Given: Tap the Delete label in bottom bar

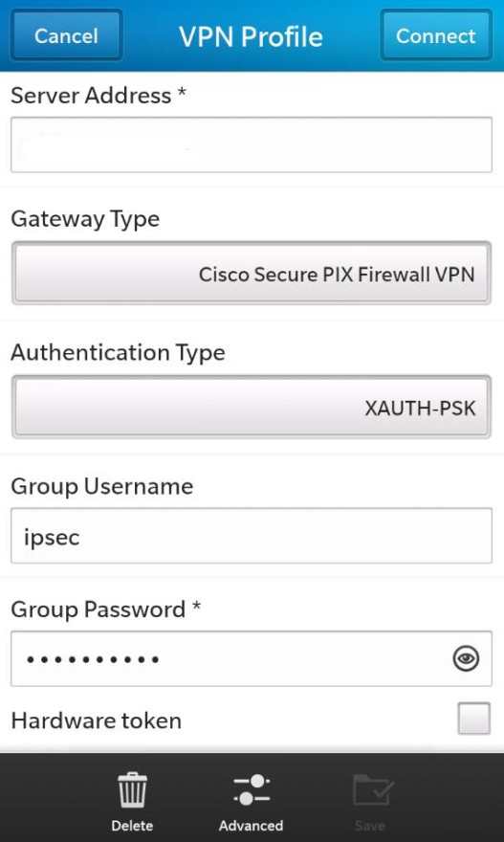Looking at the screenshot, I should [x=132, y=826].
